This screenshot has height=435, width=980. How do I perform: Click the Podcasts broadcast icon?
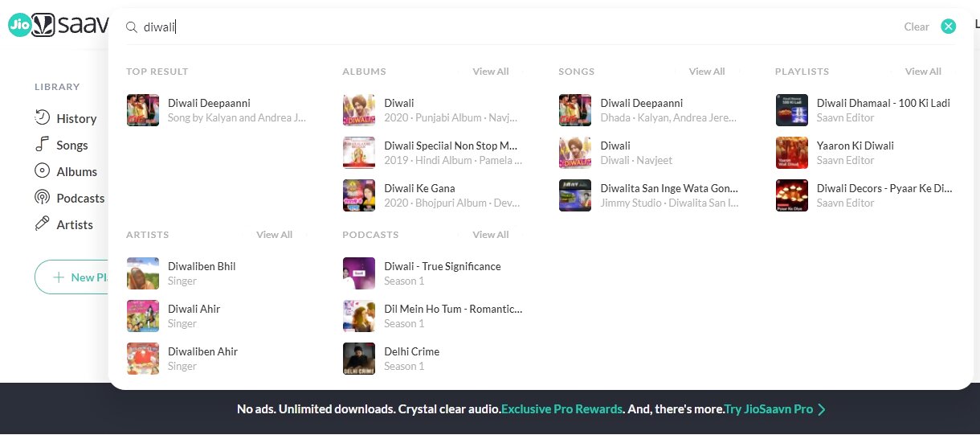point(42,197)
